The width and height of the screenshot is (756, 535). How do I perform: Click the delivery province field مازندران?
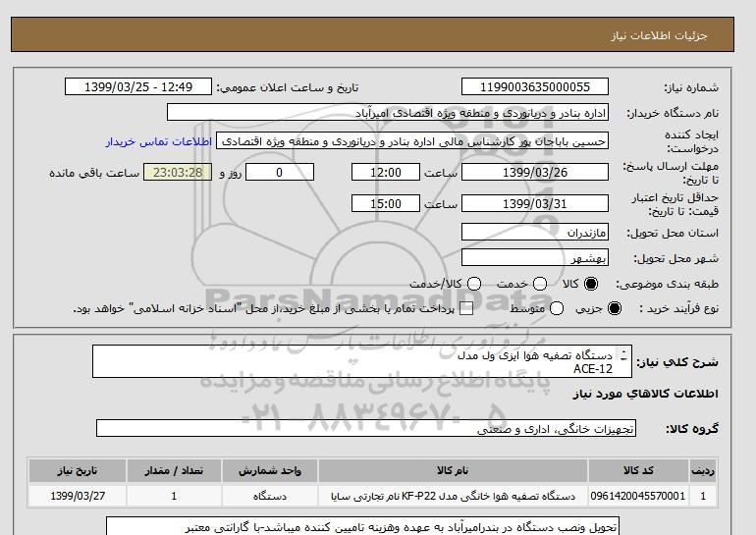point(535,232)
